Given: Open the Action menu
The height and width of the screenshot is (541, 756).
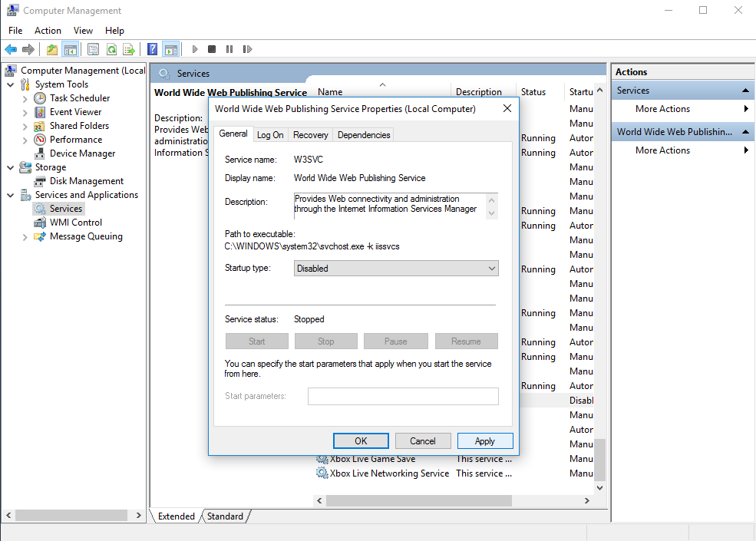Looking at the screenshot, I should click(48, 31).
